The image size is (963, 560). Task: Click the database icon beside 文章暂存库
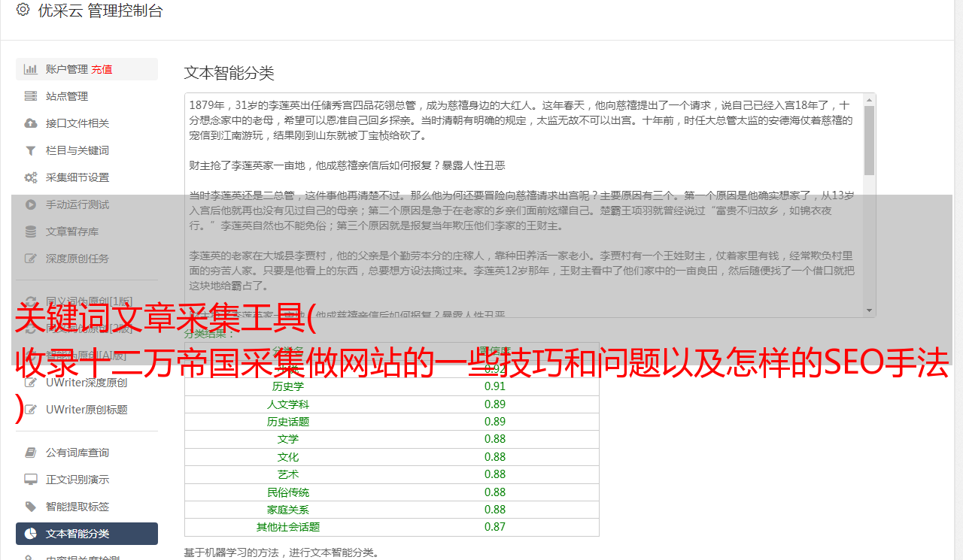pyautogui.click(x=31, y=232)
